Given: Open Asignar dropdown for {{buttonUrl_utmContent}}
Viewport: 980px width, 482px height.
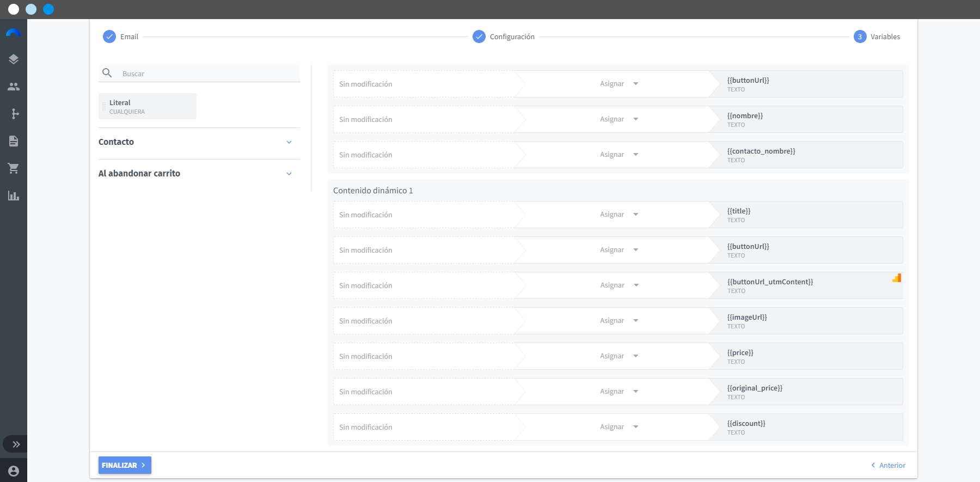Looking at the screenshot, I should coord(619,285).
